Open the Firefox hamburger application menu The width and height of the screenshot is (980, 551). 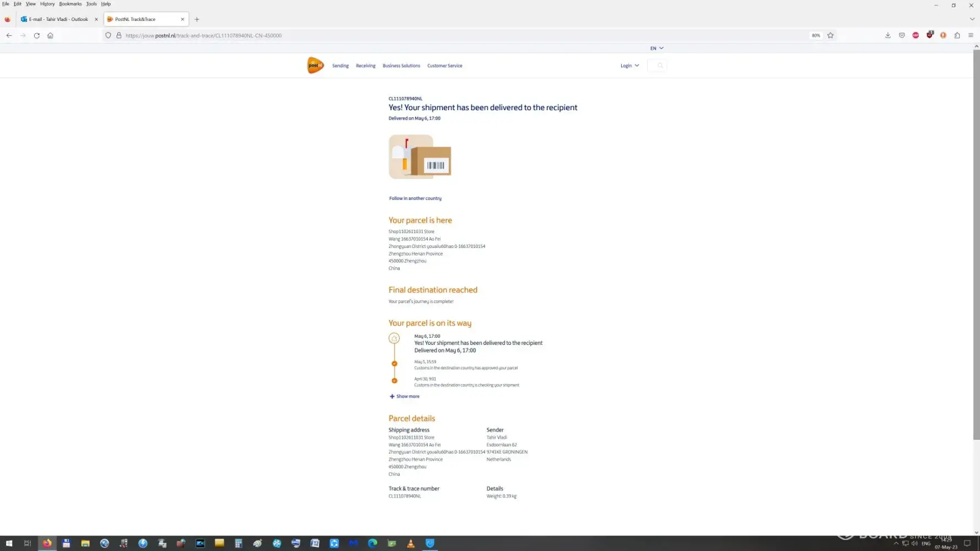[971, 35]
